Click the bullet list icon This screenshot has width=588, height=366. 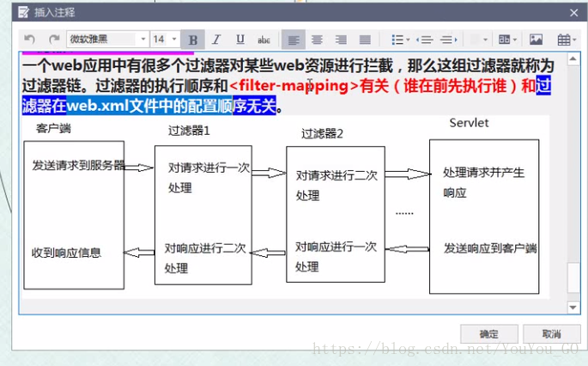[397, 40]
